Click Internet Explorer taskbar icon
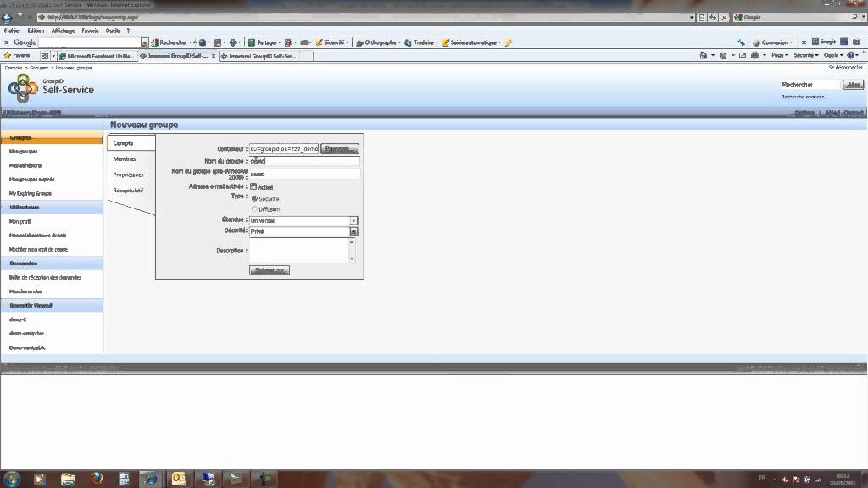This screenshot has height=488, width=868. [150, 479]
